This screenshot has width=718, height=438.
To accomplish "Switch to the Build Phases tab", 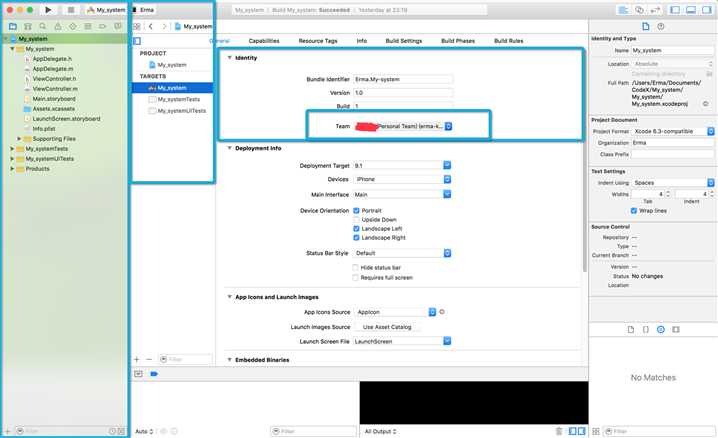I will pyautogui.click(x=457, y=41).
